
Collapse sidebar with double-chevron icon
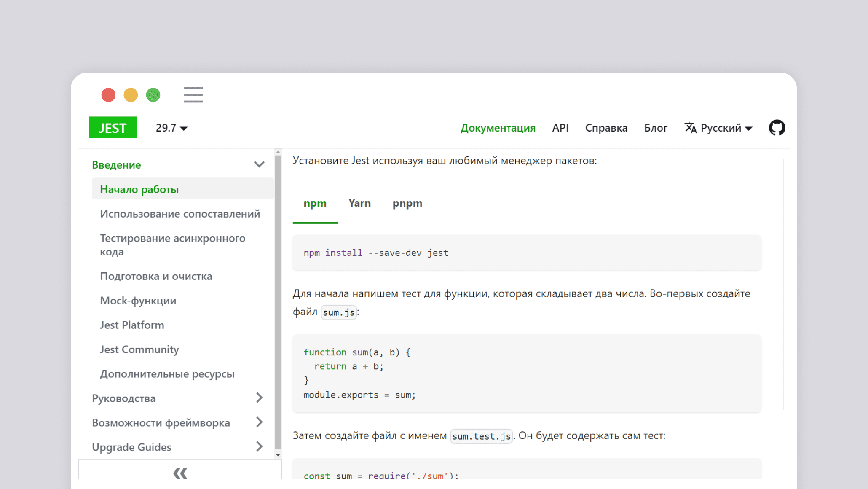tap(180, 473)
